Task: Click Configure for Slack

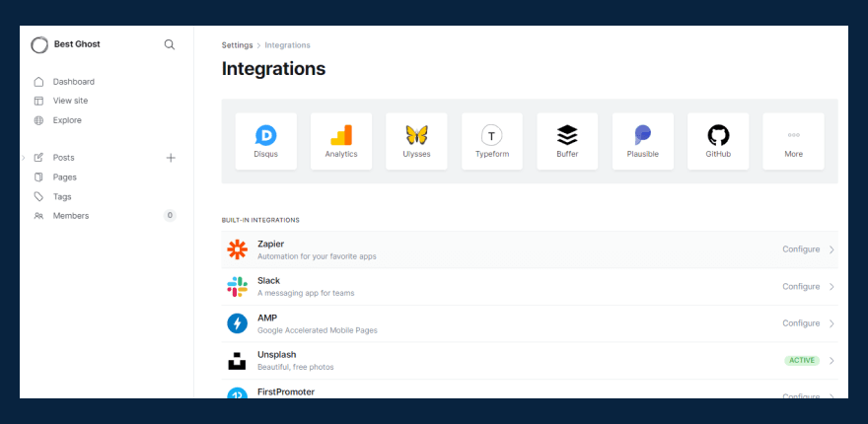Action: pos(801,287)
